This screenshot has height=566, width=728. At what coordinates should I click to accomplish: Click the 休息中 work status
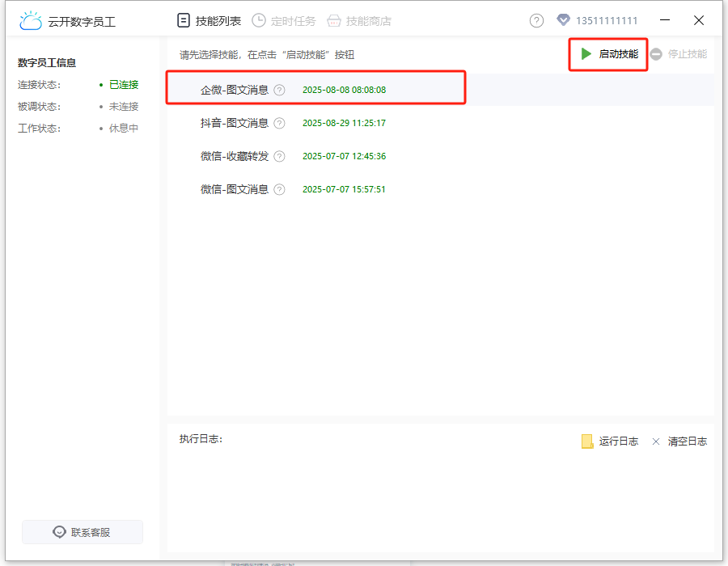coord(124,129)
